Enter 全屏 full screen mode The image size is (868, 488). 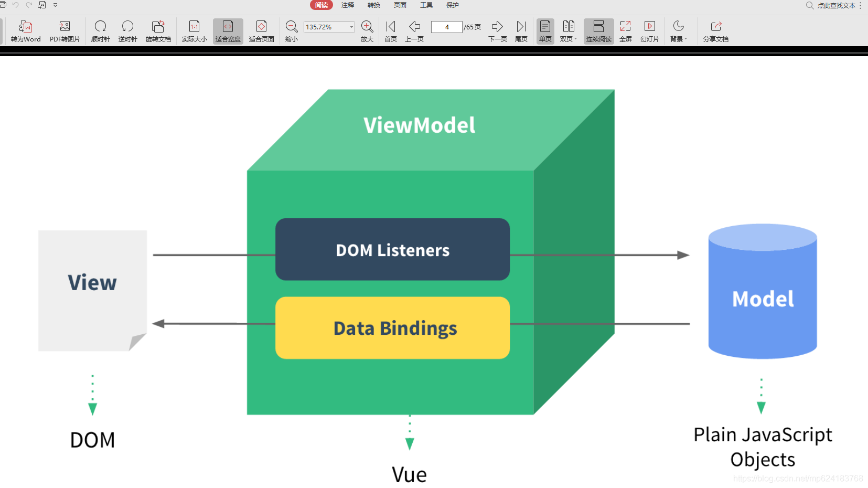point(626,31)
